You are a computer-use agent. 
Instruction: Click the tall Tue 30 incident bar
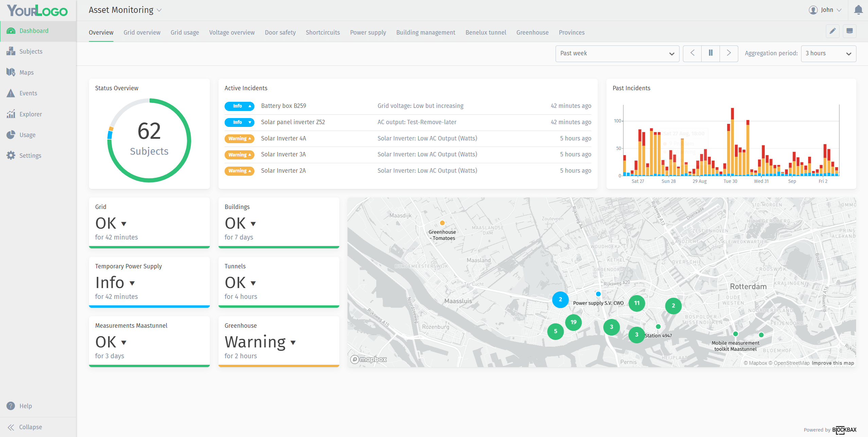coord(732,142)
